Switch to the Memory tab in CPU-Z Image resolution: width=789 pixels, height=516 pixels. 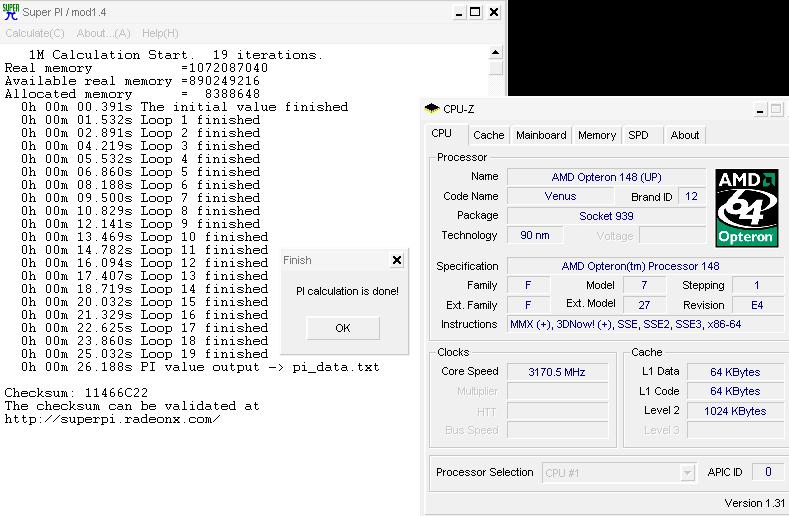point(597,135)
